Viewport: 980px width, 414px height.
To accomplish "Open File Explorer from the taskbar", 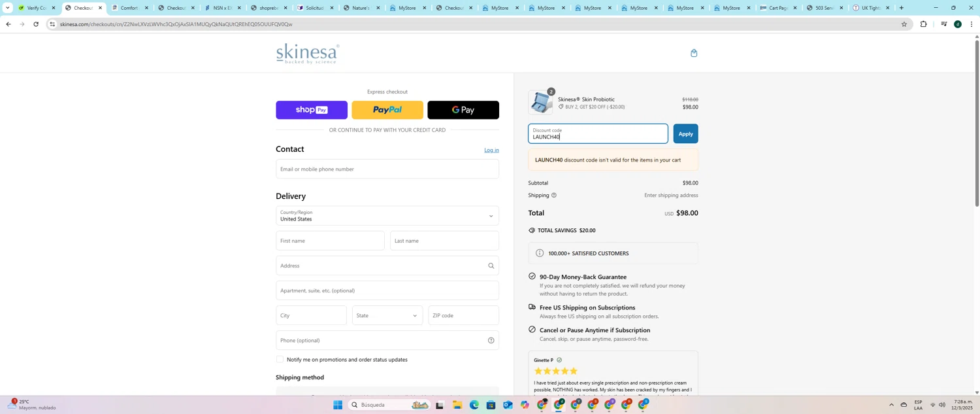I will [x=457, y=405].
